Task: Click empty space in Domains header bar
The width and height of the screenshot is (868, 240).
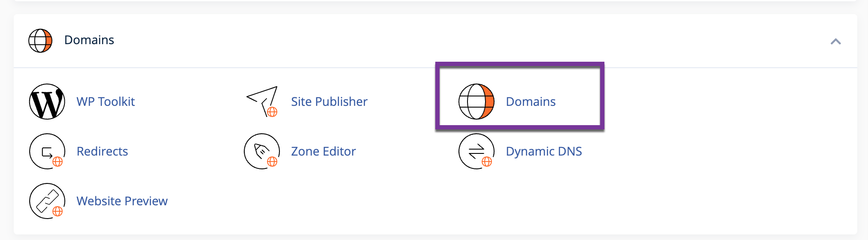Action: click(429, 41)
